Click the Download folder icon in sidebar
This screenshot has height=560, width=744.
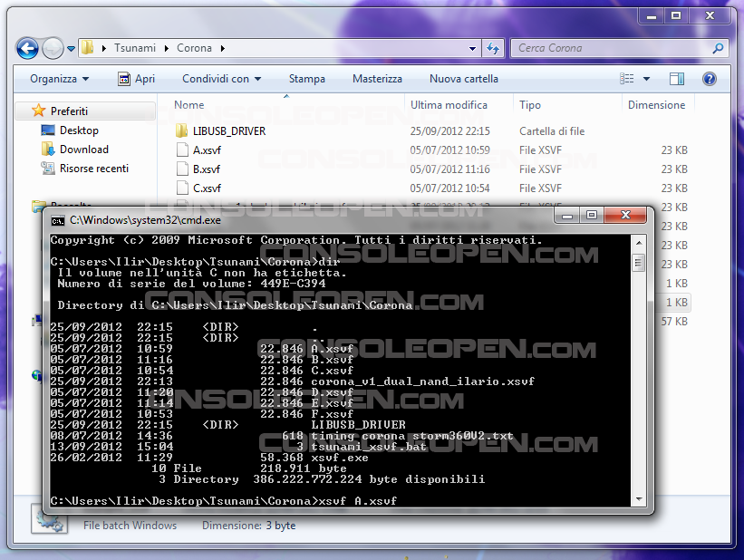click(48, 149)
